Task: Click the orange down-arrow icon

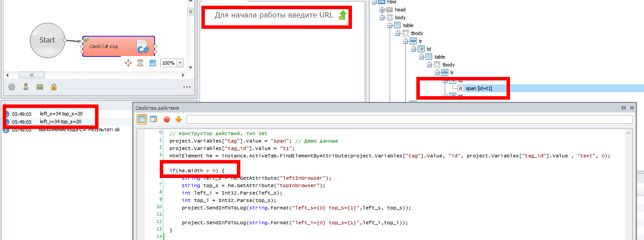Action: point(178,119)
